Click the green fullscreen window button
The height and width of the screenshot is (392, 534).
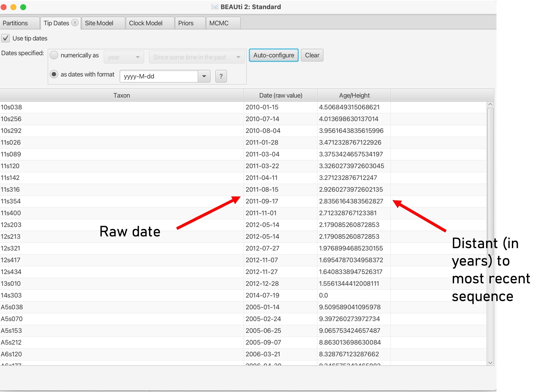(23, 7)
